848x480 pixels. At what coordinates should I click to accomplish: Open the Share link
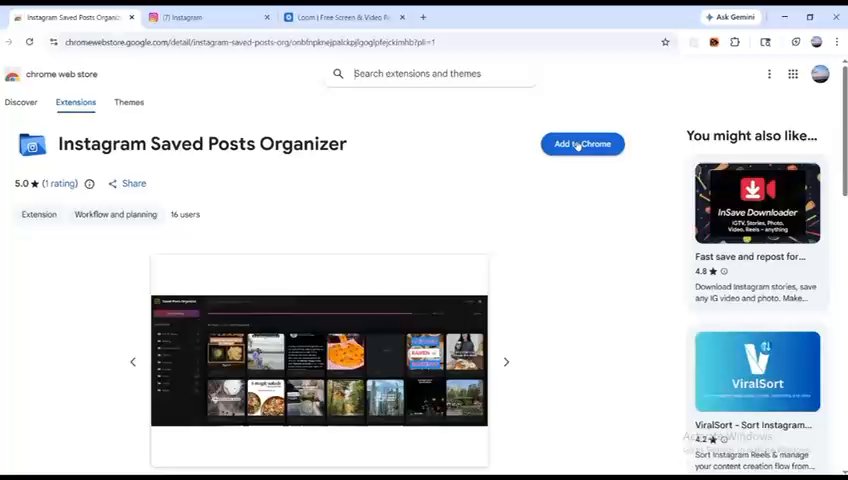(x=127, y=184)
